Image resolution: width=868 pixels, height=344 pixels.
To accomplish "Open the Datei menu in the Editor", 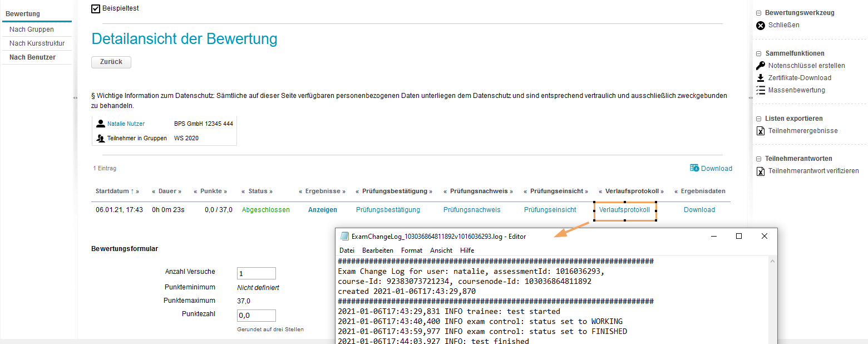I will pyautogui.click(x=347, y=250).
